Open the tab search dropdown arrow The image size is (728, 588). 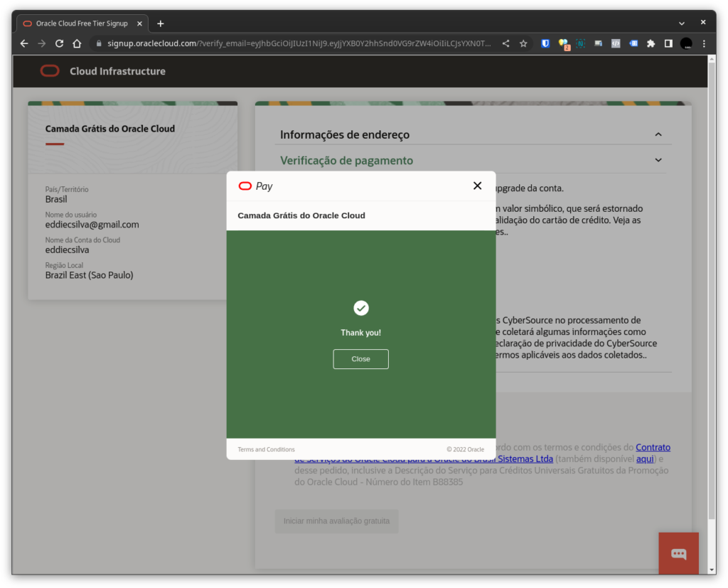click(682, 23)
